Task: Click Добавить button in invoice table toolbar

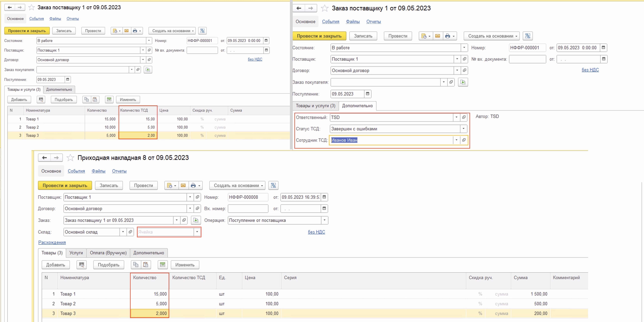Action: (55, 265)
